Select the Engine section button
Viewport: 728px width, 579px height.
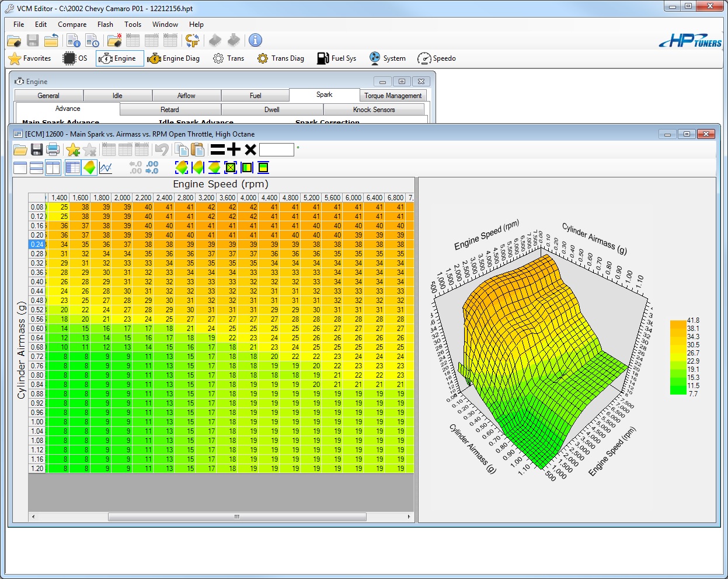coord(120,58)
